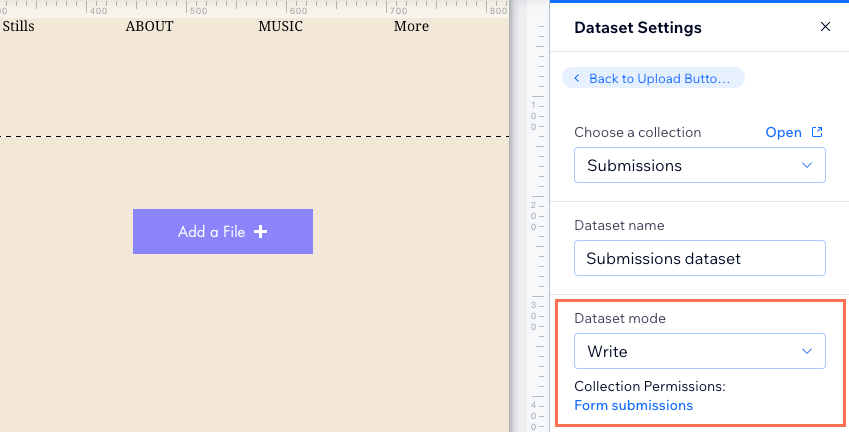Open the MUSIC menu item
The height and width of the screenshot is (432, 849).
point(280,26)
